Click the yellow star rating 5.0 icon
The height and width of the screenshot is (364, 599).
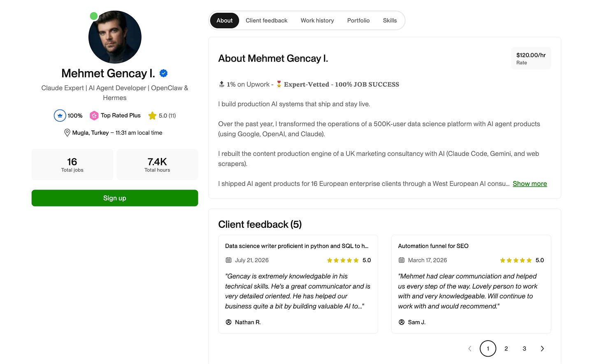click(152, 116)
